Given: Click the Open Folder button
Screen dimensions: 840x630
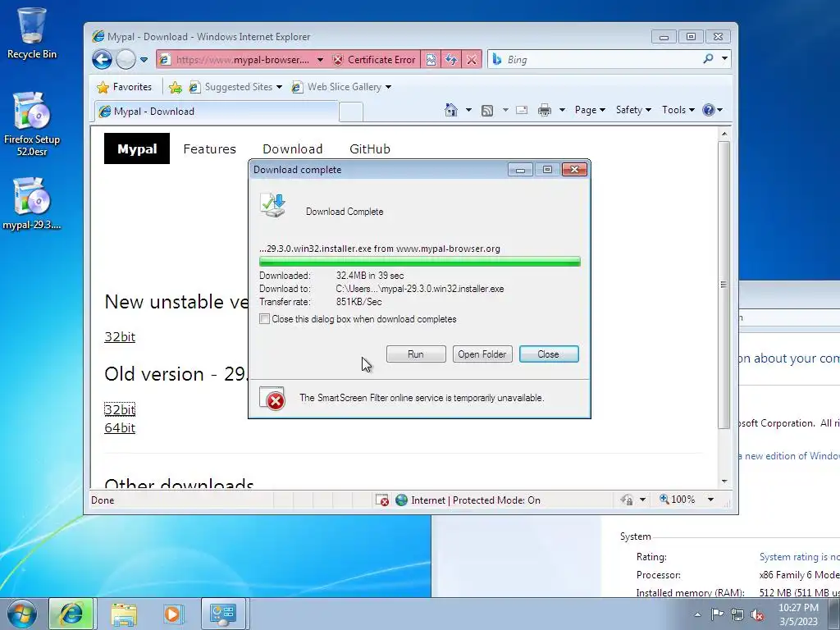Looking at the screenshot, I should point(482,354).
